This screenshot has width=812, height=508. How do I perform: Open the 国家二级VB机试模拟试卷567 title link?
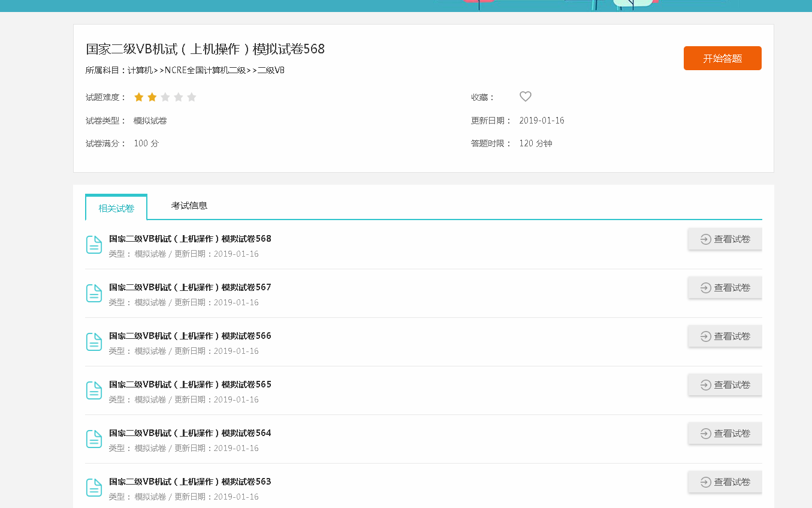click(190, 287)
